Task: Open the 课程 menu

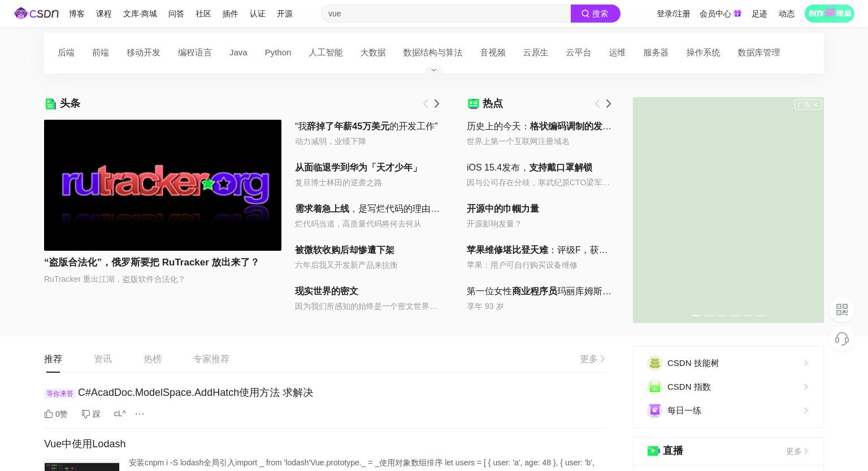Action: (104, 14)
